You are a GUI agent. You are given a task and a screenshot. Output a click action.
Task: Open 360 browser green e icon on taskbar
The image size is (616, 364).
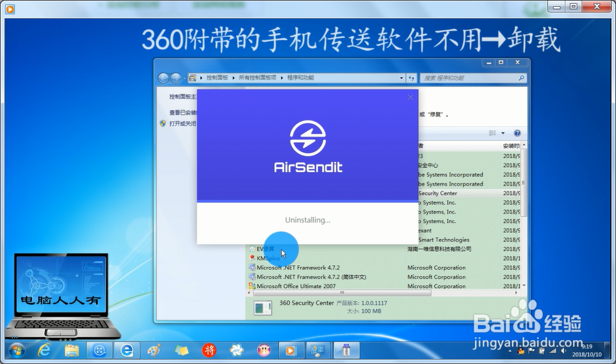pos(127,350)
